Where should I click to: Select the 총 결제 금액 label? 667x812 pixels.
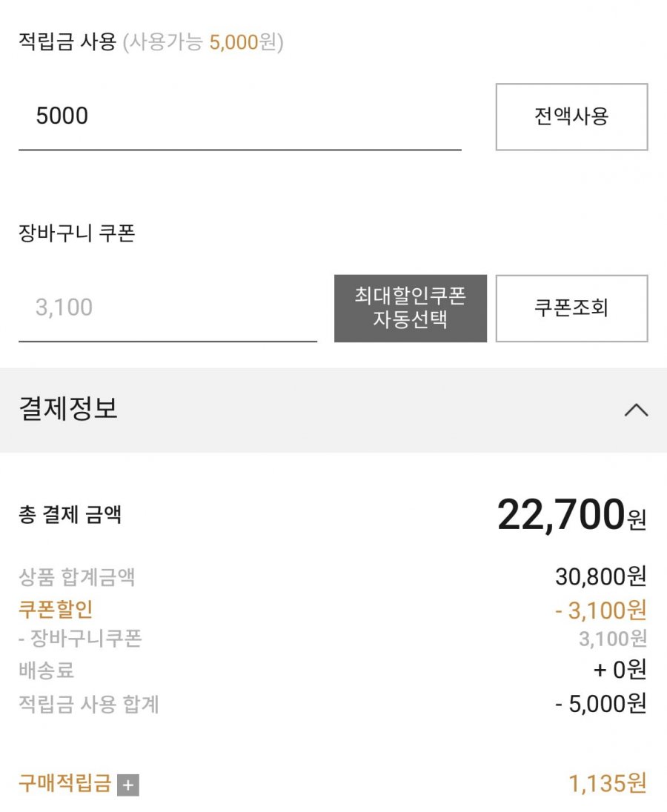point(70,515)
